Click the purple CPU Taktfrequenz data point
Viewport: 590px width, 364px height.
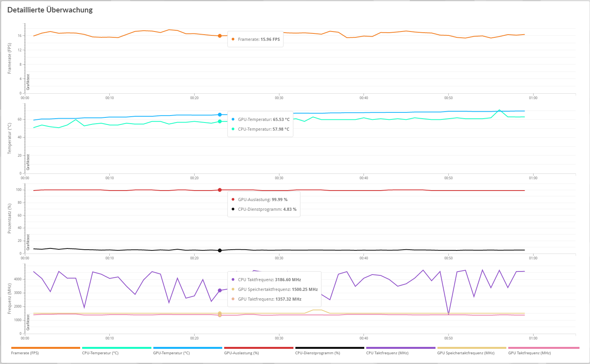(219, 290)
